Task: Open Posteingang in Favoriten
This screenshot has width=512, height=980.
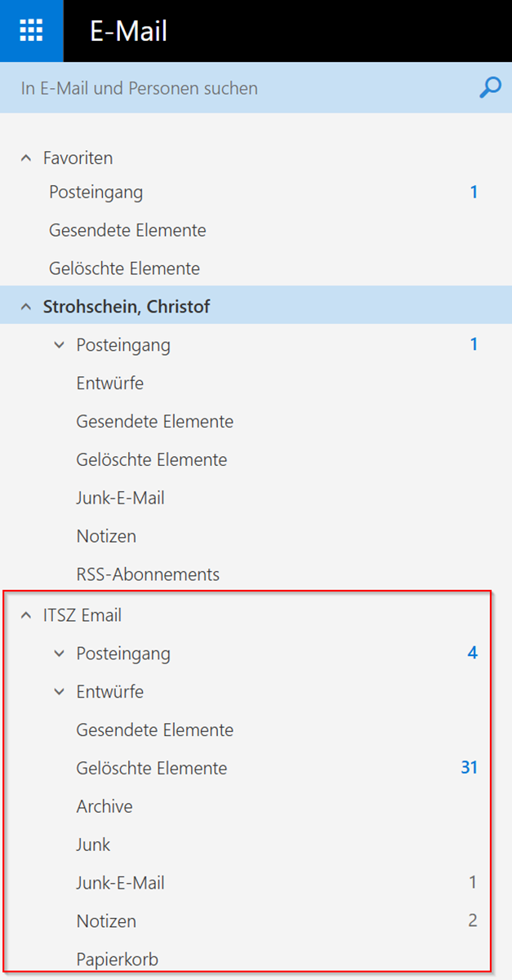Action: 96,193
